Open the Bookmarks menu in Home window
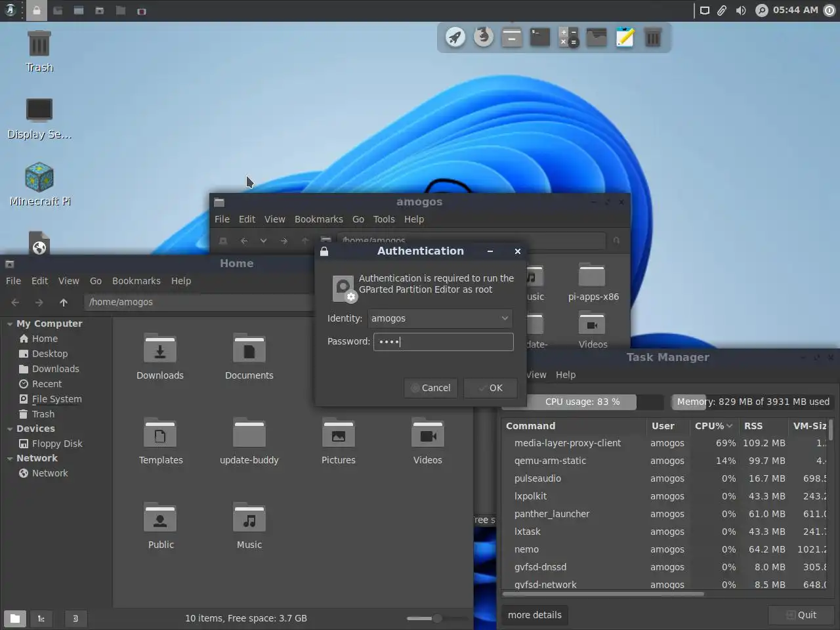Screen dimensions: 840x630 [x=136, y=281]
